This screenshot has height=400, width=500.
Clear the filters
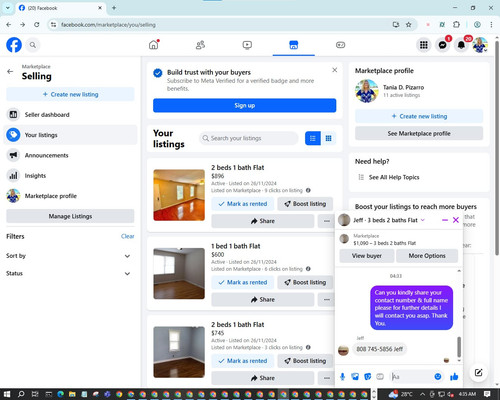pos(127,236)
